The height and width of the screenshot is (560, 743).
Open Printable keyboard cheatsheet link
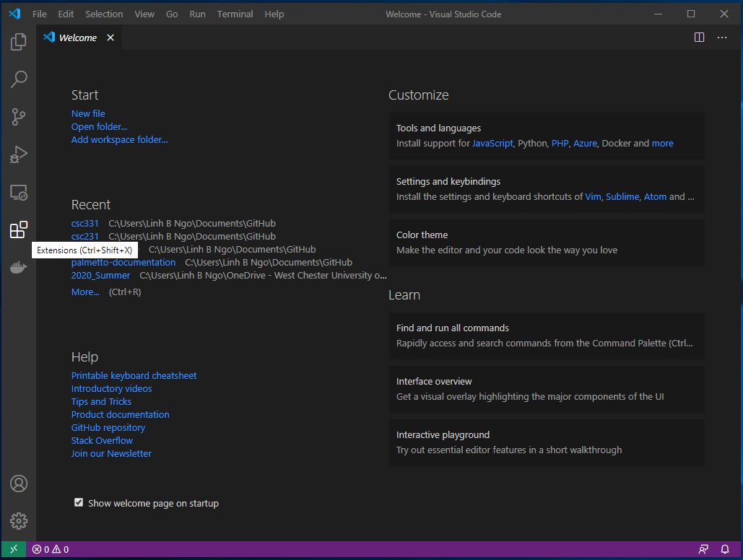click(x=134, y=376)
